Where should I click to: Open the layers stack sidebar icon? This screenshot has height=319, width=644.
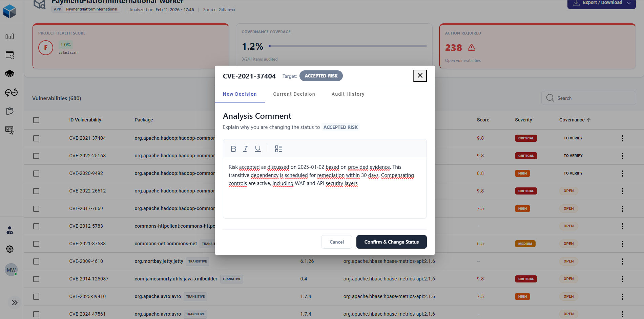point(10,74)
